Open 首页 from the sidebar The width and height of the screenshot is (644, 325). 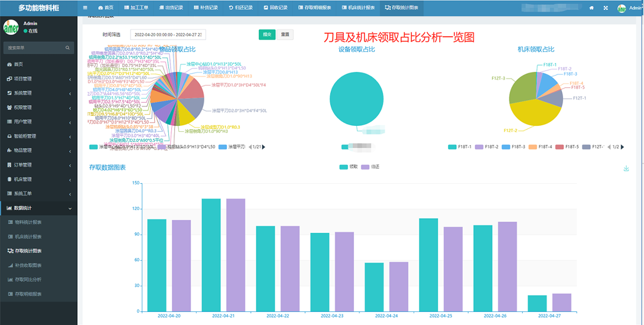[x=19, y=64]
